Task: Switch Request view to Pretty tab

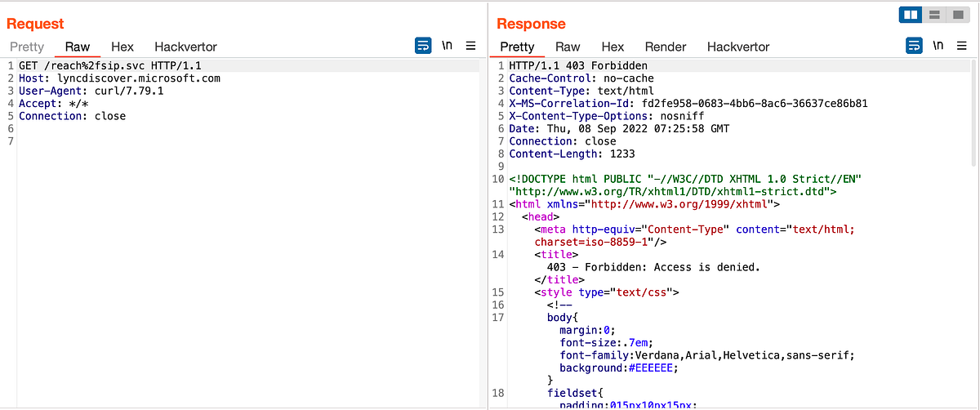Action: [x=27, y=47]
